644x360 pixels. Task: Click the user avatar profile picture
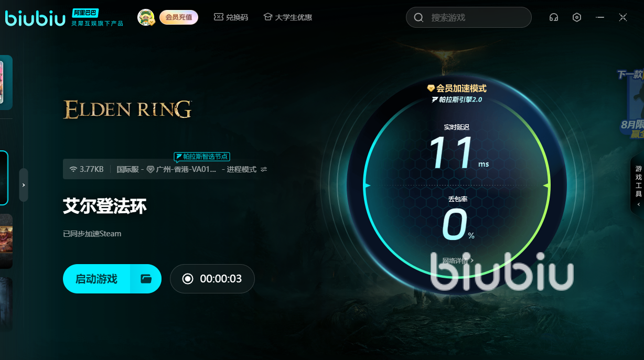click(146, 17)
